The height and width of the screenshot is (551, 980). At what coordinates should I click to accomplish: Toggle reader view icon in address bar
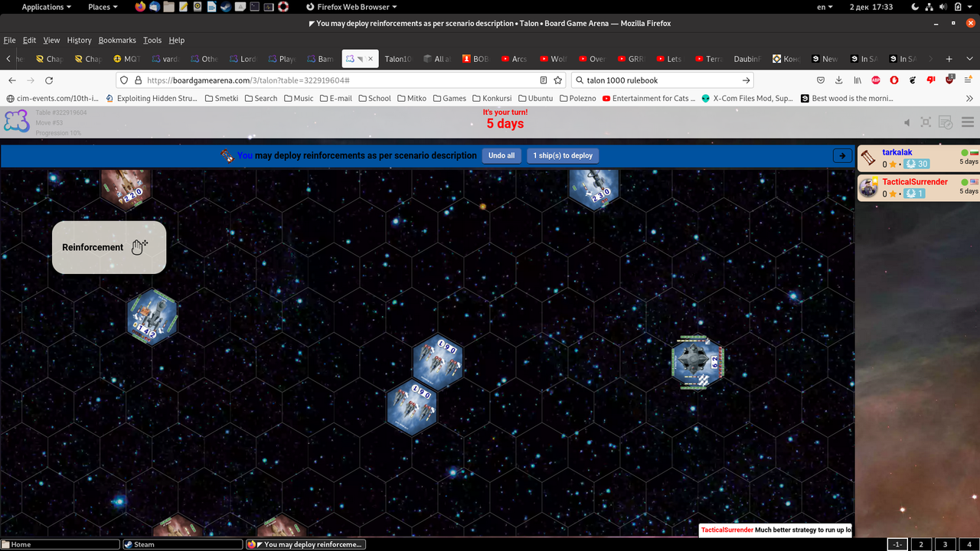[x=544, y=80]
